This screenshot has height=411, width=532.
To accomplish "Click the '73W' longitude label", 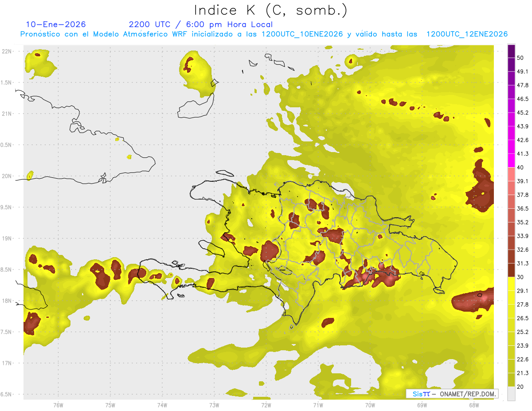I will click(x=214, y=405).
